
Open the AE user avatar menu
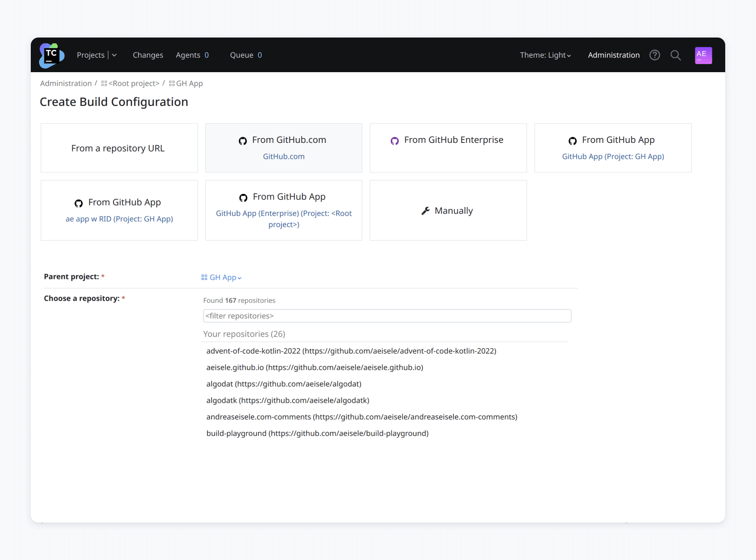click(x=703, y=55)
